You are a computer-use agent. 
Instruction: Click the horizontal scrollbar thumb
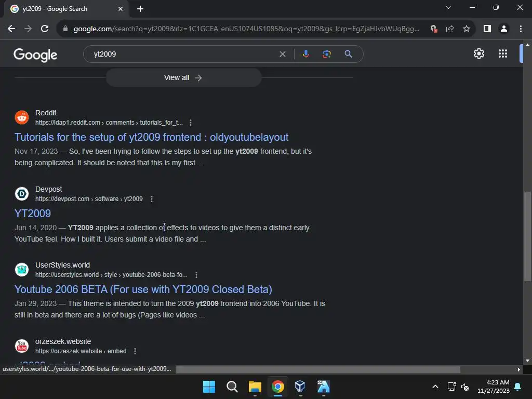click(x=318, y=369)
